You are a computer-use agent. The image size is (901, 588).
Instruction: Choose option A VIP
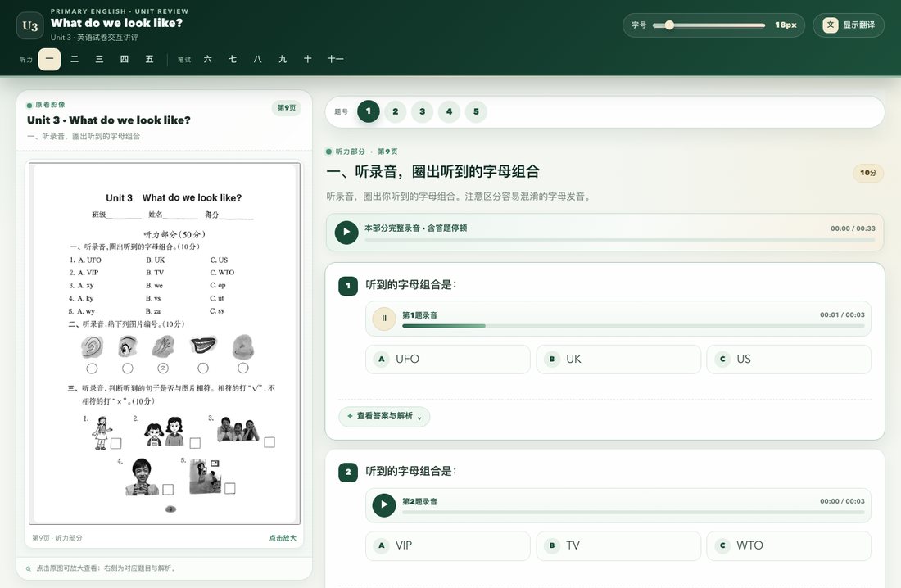447,545
